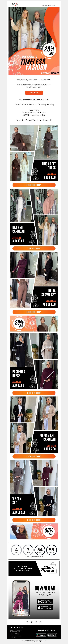Click Here To Buy under Naz Knit Cardigan
68x644 pixels.
pos(34,249)
